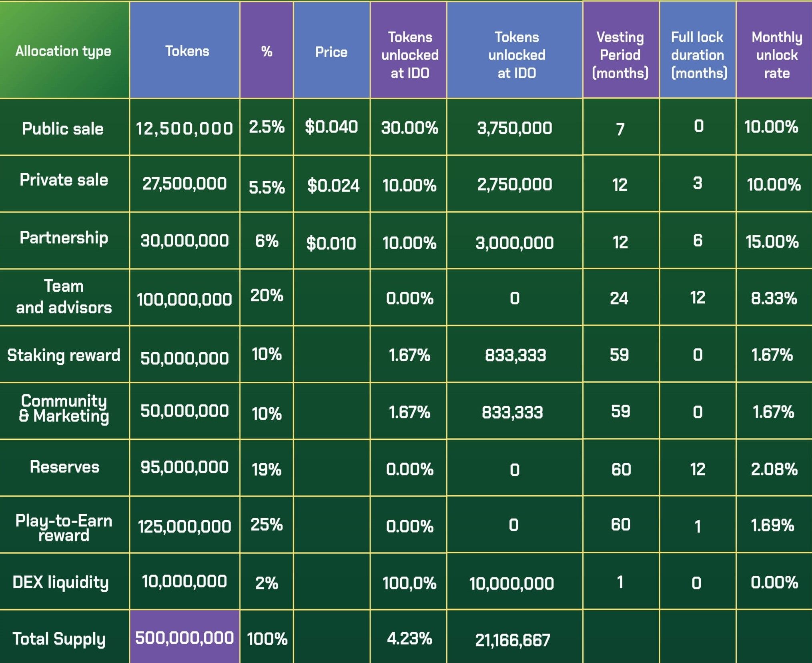
Task: Click the Full lock duration header
Action: (x=697, y=55)
